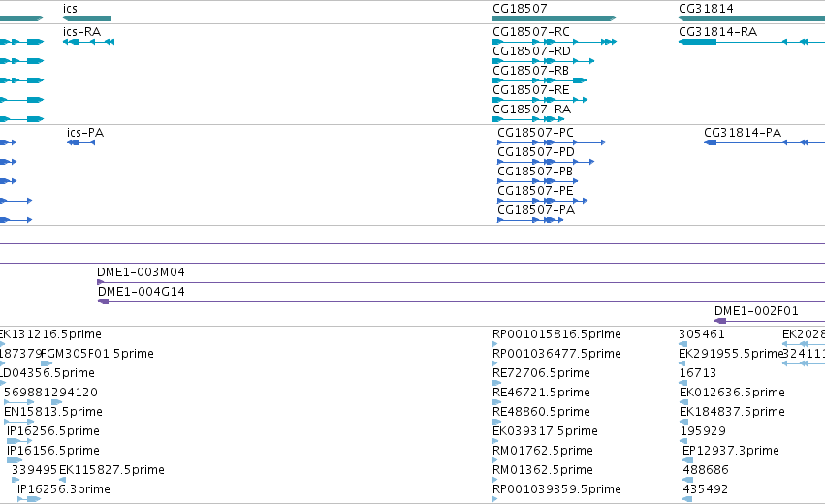Select the DME1-002F01 clone end marker
The width and height of the screenshot is (825, 504).
pos(720,321)
